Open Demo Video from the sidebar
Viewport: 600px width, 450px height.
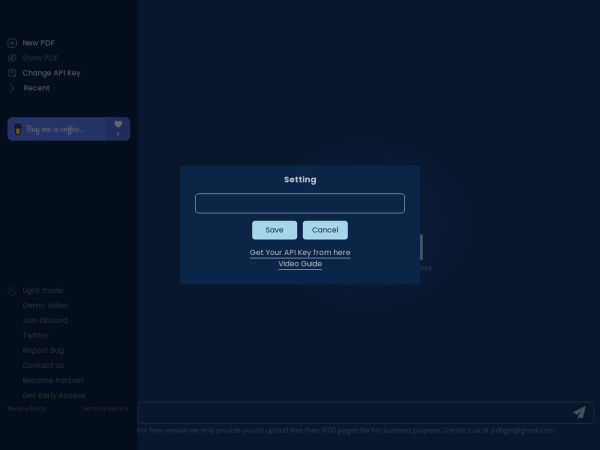pyautogui.click(x=45, y=305)
